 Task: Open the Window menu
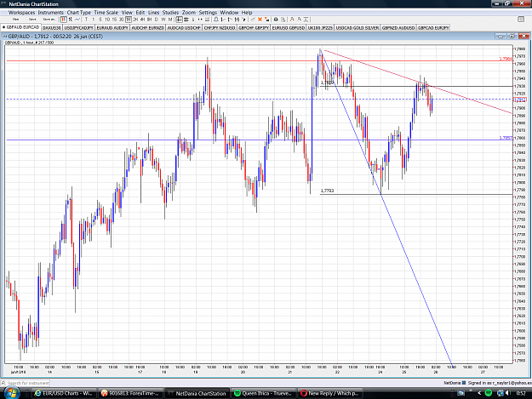pos(229,13)
